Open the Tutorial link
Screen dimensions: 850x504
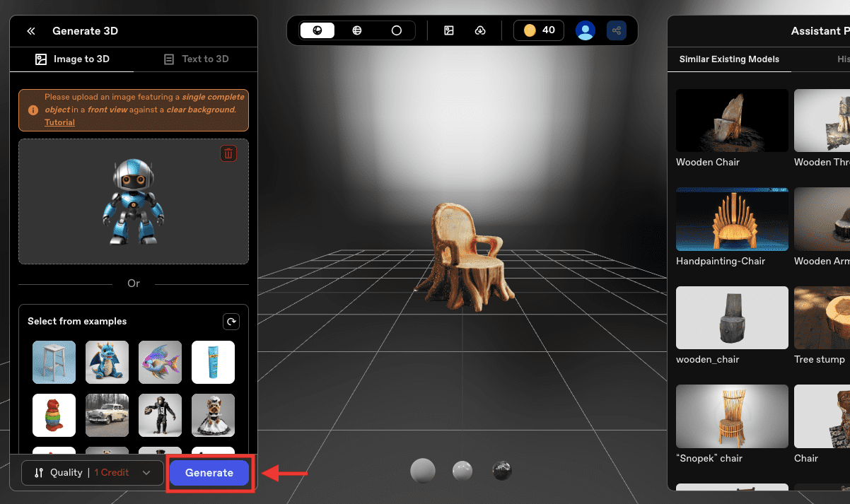pyautogui.click(x=59, y=122)
